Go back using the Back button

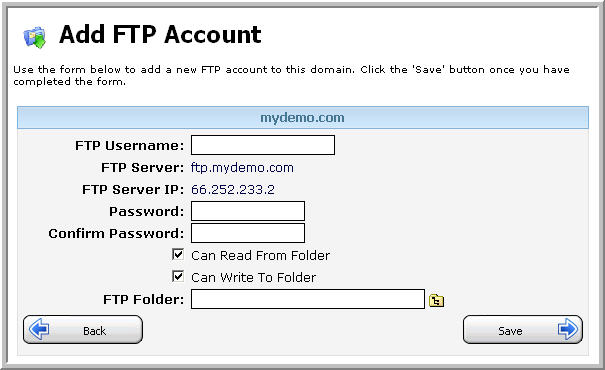pyautogui.click(x=83, y=329)
